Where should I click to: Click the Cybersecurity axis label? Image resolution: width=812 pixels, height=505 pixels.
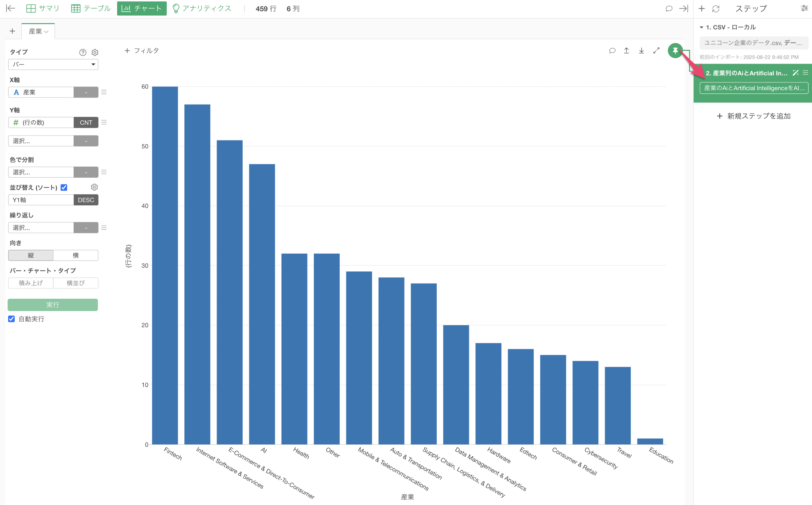pyautogui.click(x=601, y=458)
